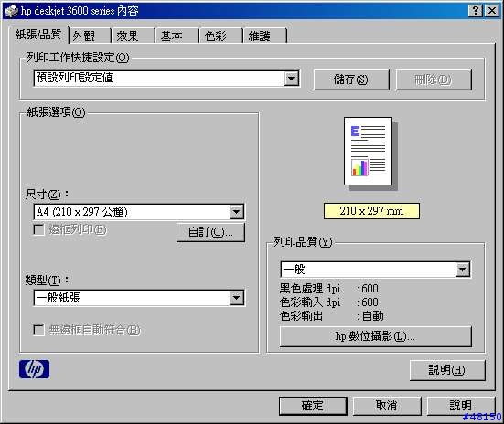The height and width of the screenshot is (424, 504).
Task: Switch to the 效果 tab
Action: pos(133,36)
